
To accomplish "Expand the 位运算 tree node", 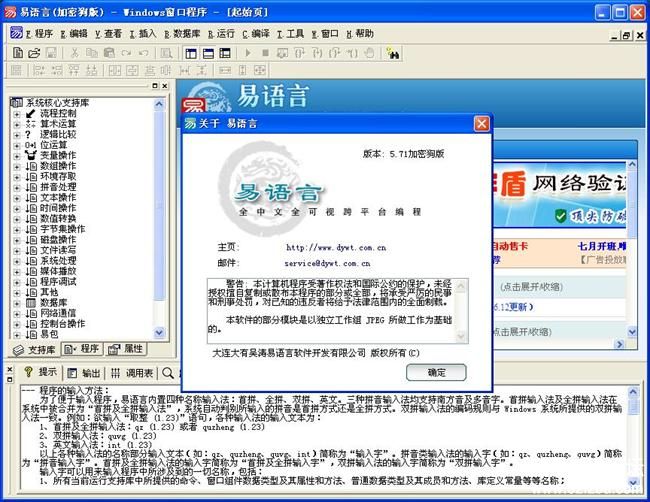I will point(17,145).
